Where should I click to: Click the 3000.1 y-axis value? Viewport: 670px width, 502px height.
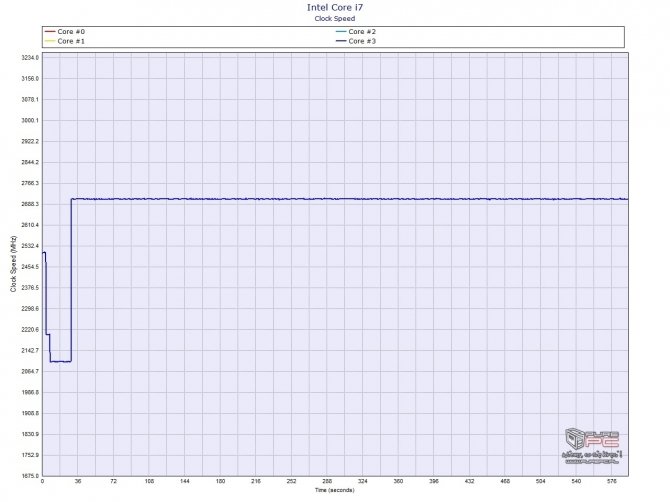30,120
